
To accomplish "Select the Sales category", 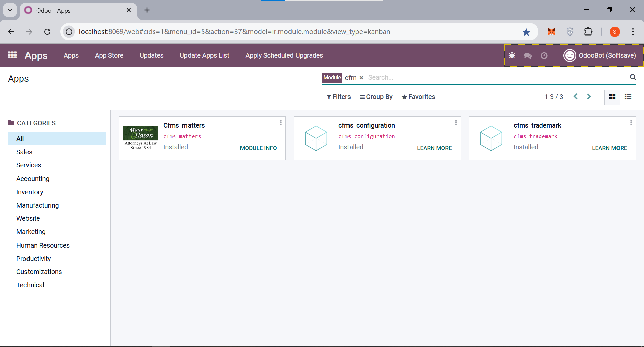I will pyautogui.click(x=24, y=152).
